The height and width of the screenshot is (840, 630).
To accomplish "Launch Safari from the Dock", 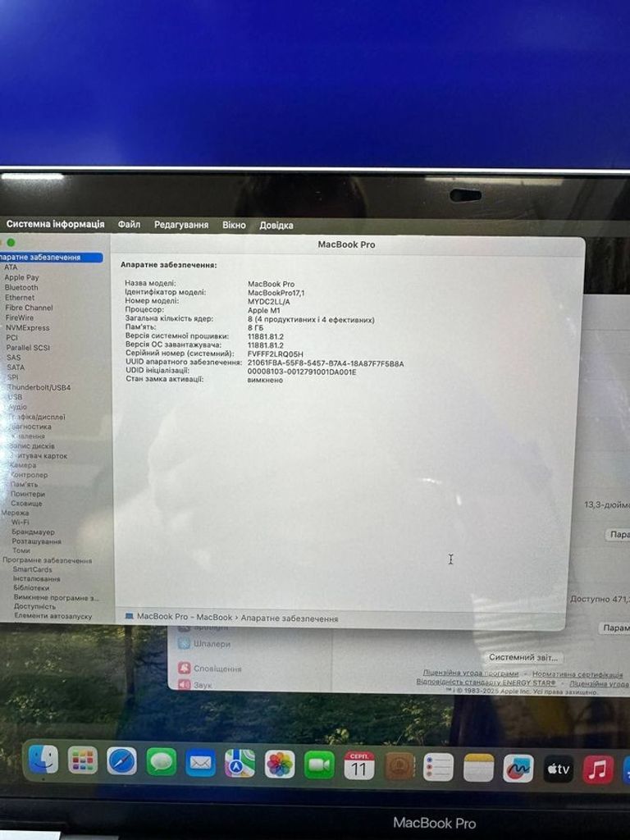I will click(x=121, y=760).
